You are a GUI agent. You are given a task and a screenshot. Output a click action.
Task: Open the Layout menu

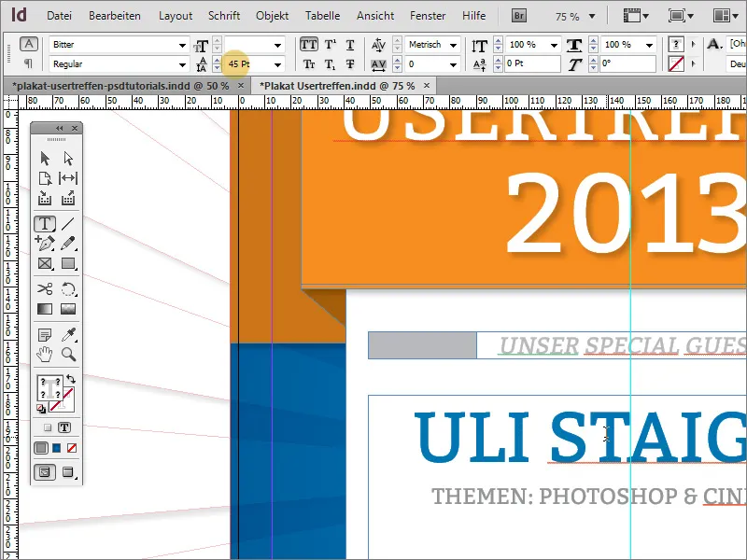(x=176, y=16)
